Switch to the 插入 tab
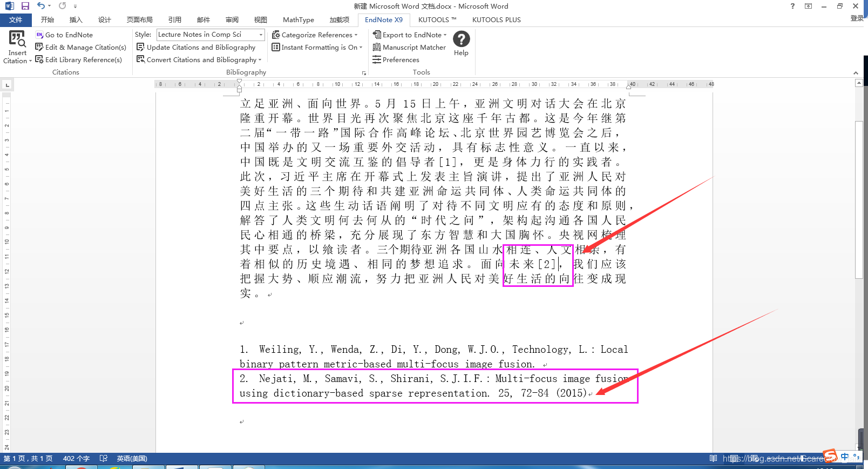The image size is (868, 469). (x=76, y=20)
